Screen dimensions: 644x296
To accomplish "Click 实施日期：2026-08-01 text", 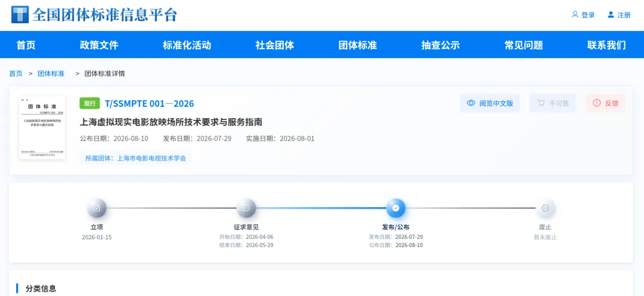I will (280, 138).
